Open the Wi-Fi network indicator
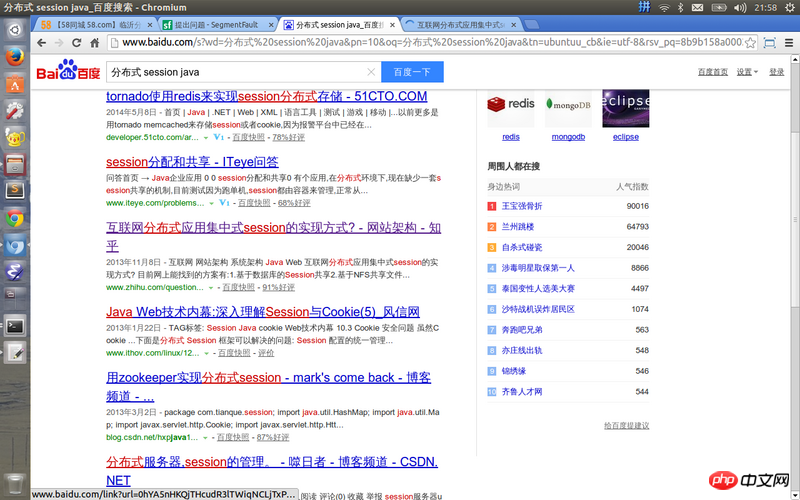800x500 pixels. click(664, 8)
